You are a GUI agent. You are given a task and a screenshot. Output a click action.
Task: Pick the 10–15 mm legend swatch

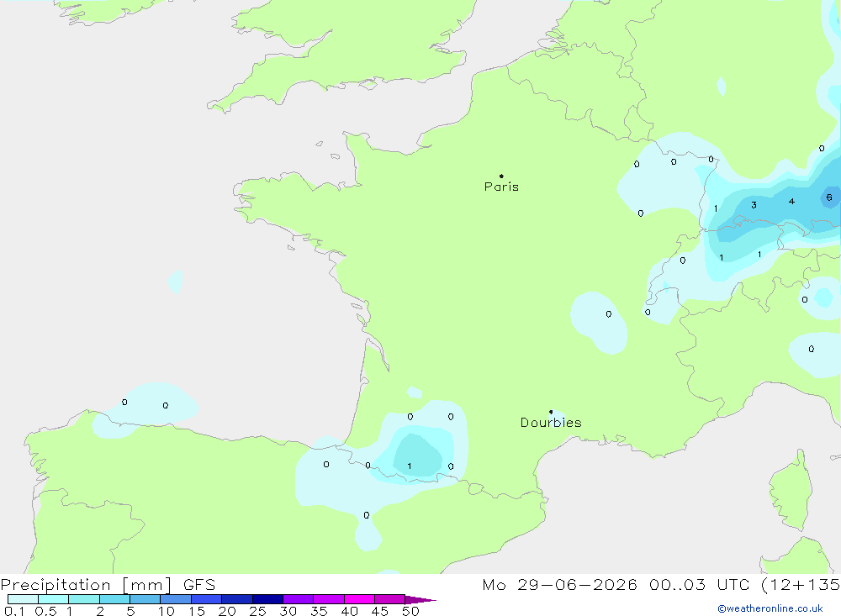coord(176,599)
